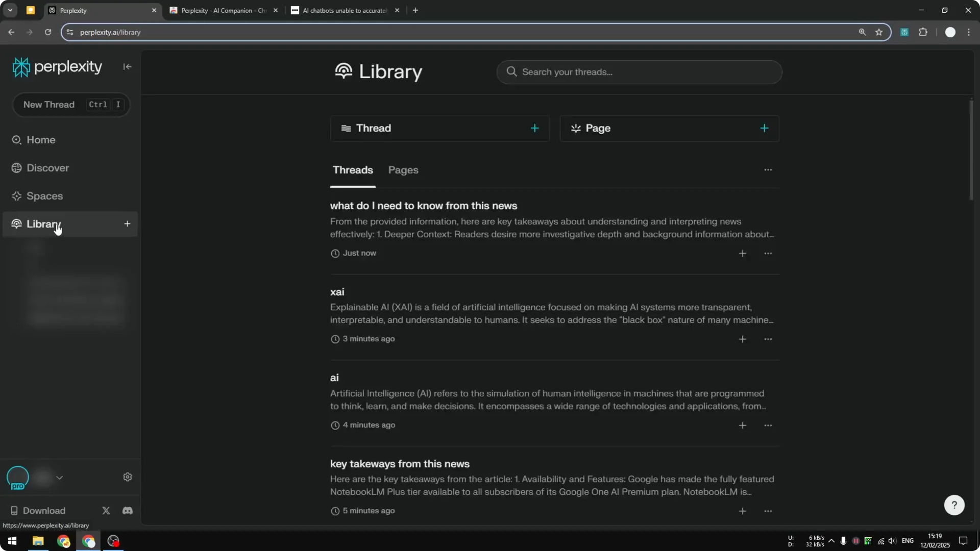This screenshot has width=980, height=551.
Task: Collapse the sidebar with the arrow icon
Action: [x=127, y=66]
